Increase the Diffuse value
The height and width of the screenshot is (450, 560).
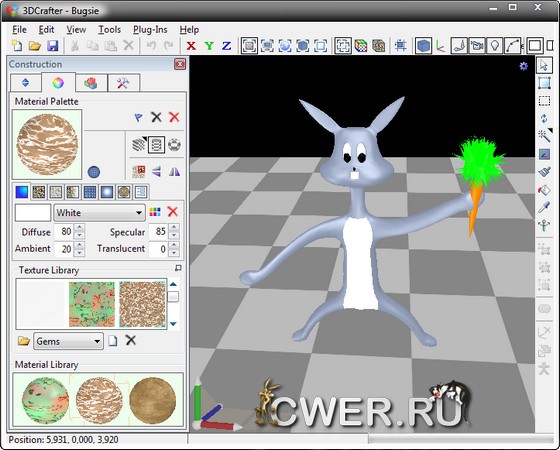tap(80, 228)
